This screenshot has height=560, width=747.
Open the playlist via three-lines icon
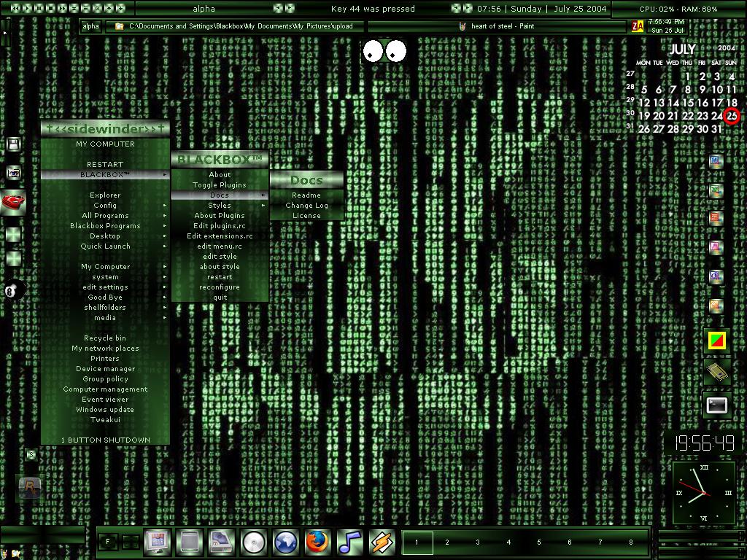tap(86, 8)
